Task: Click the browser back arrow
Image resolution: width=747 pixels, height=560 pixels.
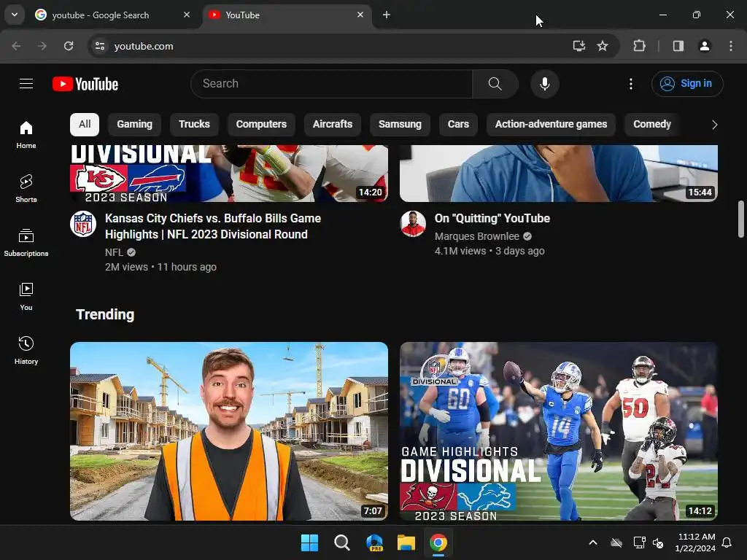Action: pyautogui.click(x=16, y=46)
